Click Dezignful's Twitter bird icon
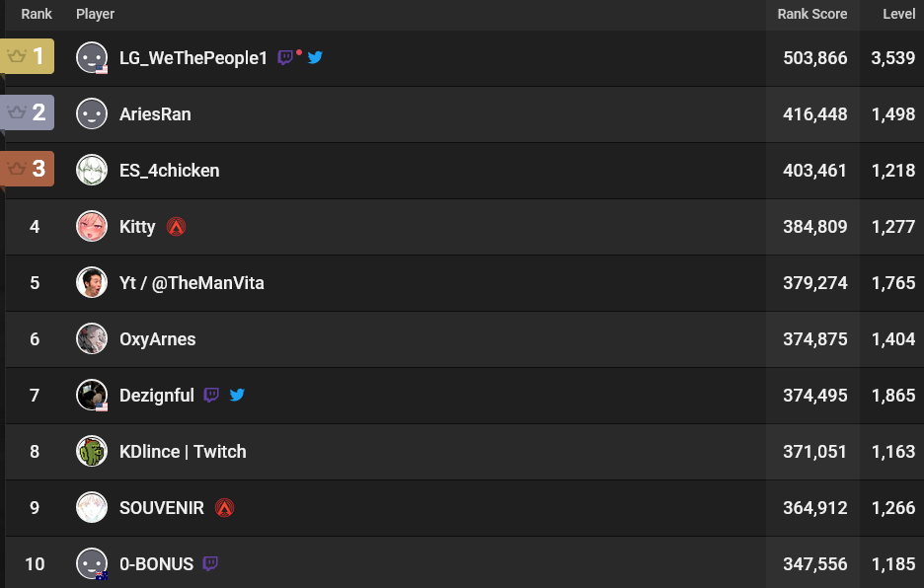Screen dimensions: 924x588 click(237, 396)
